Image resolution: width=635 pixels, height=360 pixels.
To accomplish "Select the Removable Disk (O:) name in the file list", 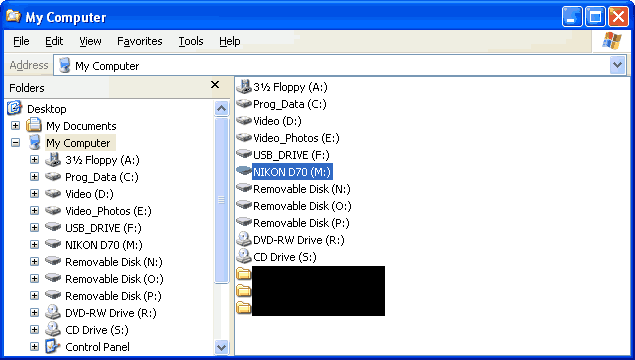I will [302, 206].
